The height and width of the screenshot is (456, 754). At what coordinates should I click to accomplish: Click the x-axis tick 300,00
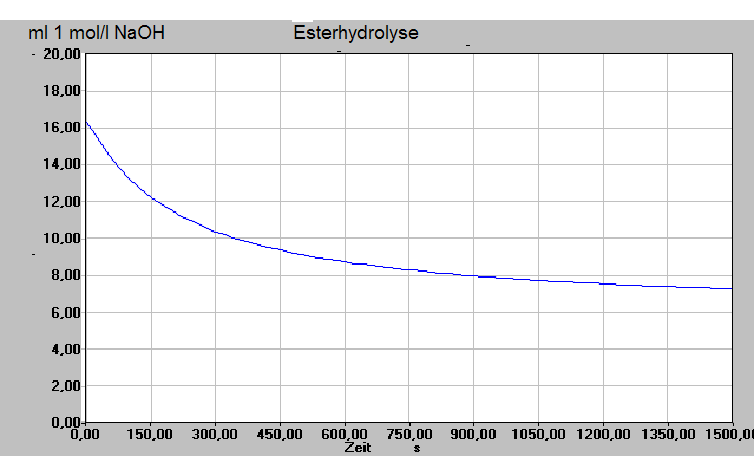click(214, 434)
